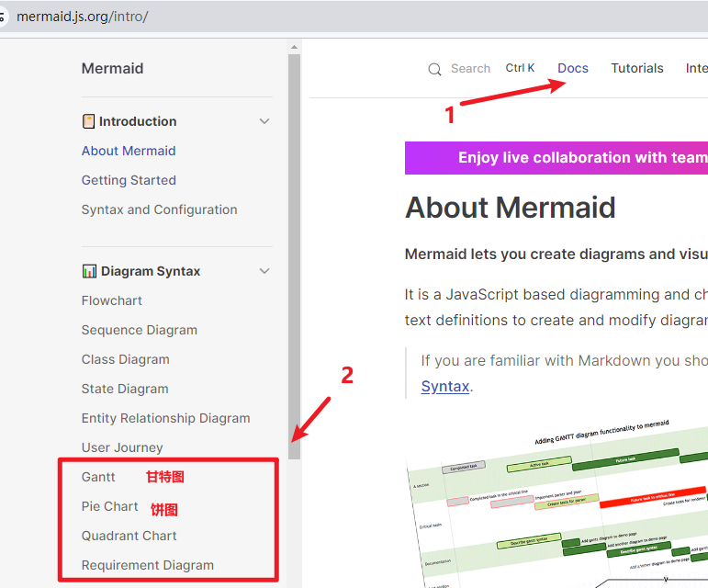Collapse the Introduction section chevron
The width and height of the screenshot is (708, 588).
click(x=264, y=121)
